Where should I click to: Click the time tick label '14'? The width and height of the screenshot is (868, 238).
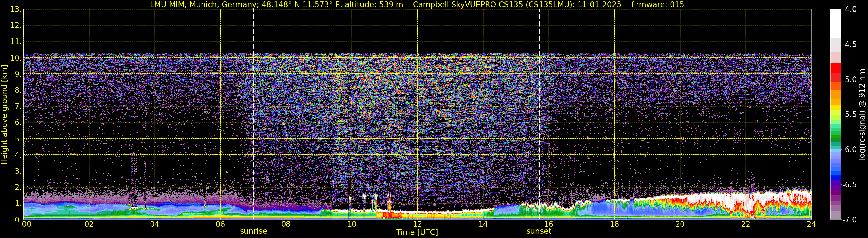click(x=483, y=224)
